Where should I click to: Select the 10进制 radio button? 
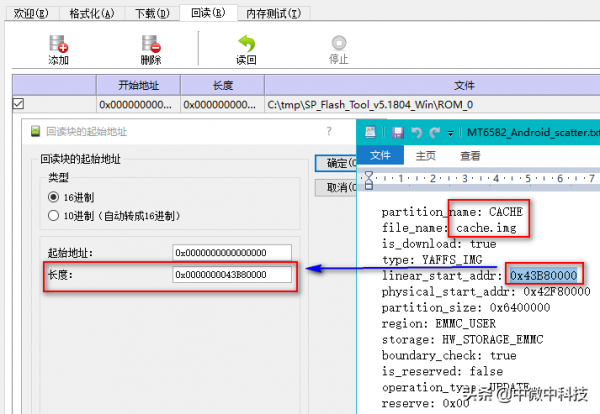pyautogui.click(x=53, y=215)
